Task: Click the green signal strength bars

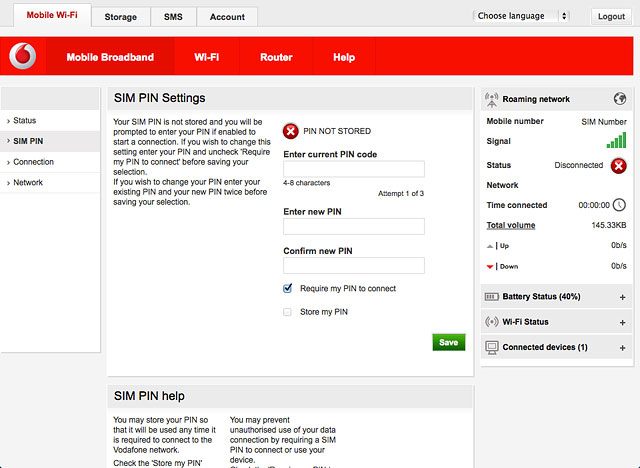Action: pyautogui.click(x=616, y=140)
